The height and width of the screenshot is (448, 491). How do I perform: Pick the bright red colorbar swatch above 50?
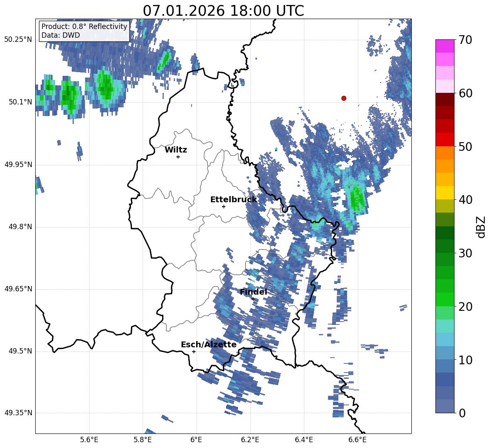pos(445,140)
